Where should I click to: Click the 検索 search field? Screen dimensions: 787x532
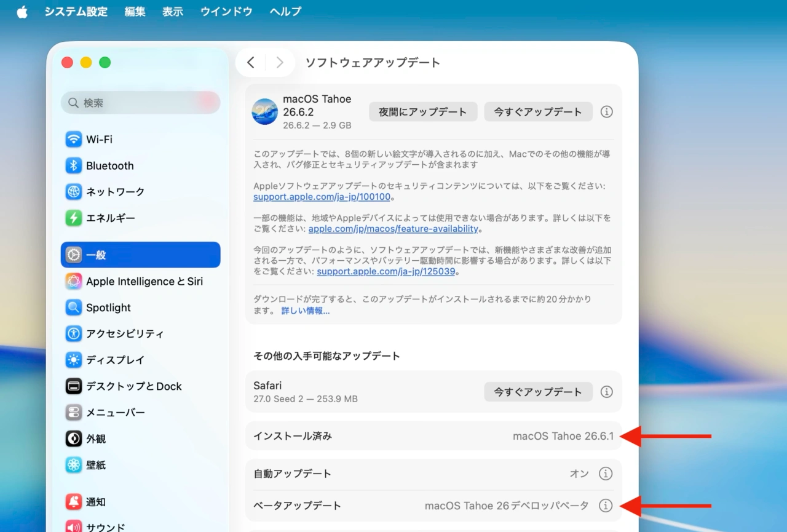(140, 103)
